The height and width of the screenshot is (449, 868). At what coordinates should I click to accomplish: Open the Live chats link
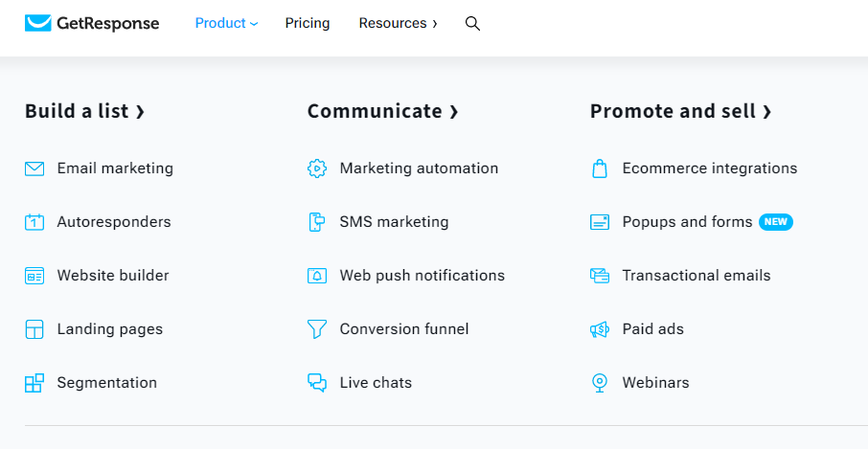(x=376, y=383)
